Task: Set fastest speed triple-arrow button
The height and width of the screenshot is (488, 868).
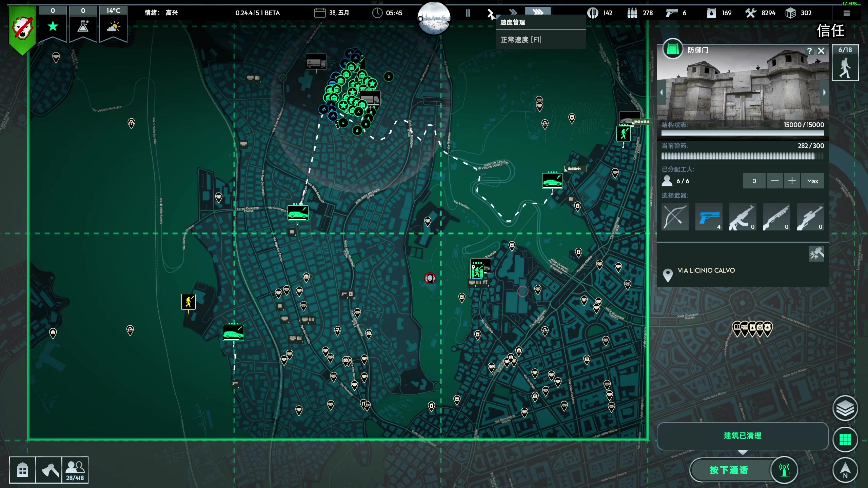Action: pos(538,12)
